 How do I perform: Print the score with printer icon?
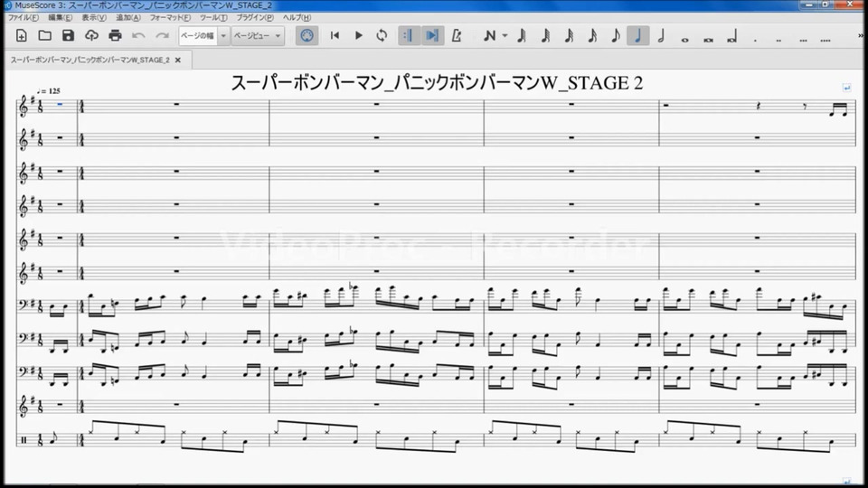tap(115, 36)
